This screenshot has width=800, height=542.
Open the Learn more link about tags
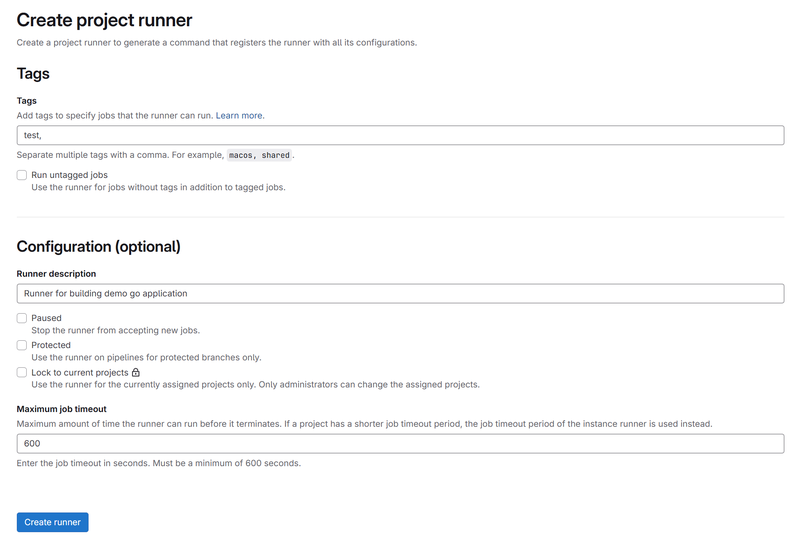click(240, 116)
